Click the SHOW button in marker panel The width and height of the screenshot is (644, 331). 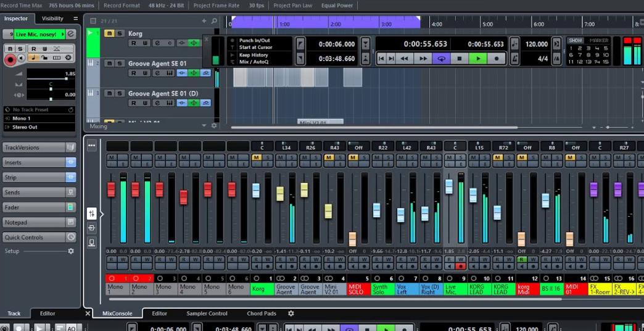click(575, 40)
